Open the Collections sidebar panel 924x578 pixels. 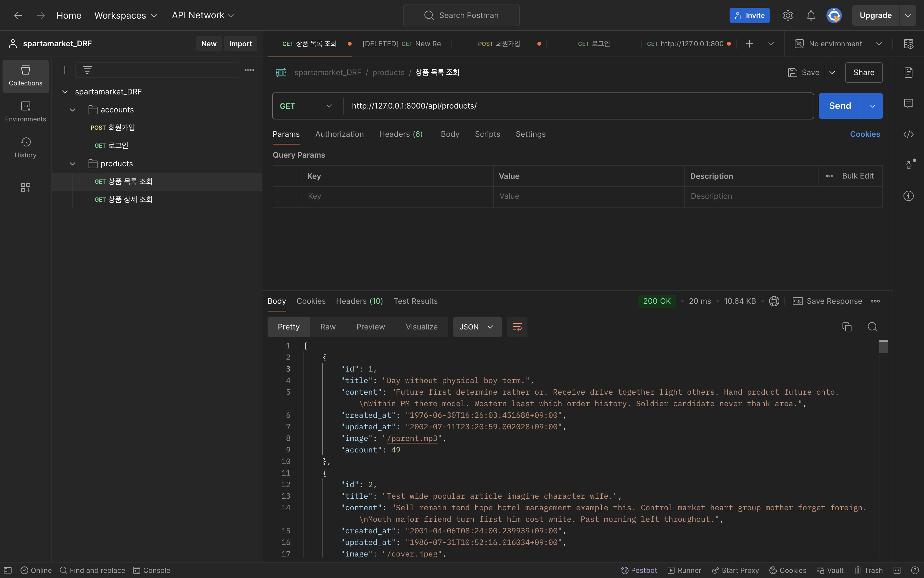coord(26,76)
